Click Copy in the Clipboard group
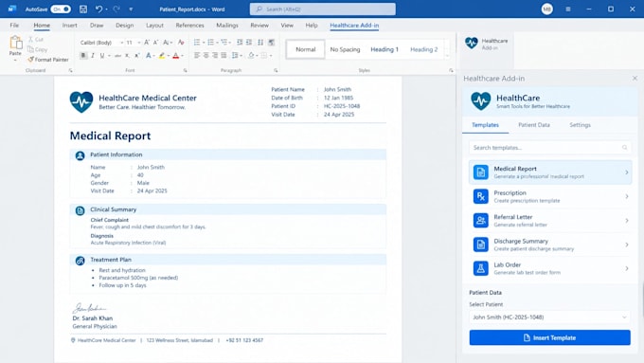 click(x=38, y=49)
